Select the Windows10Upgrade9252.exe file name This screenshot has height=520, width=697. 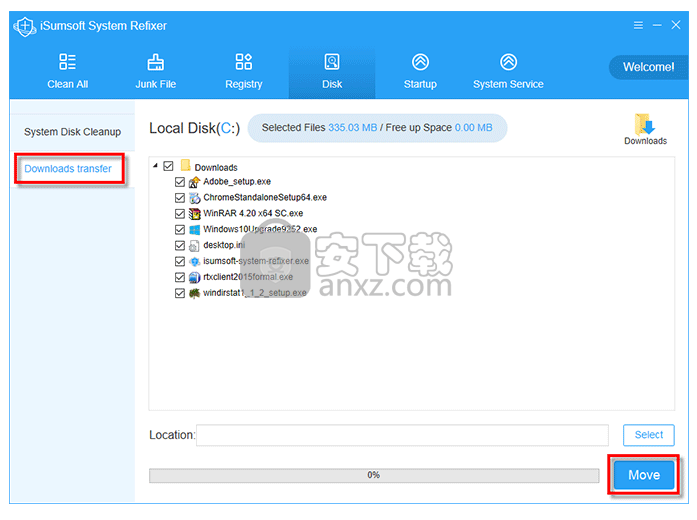click(x=260, y=229)
